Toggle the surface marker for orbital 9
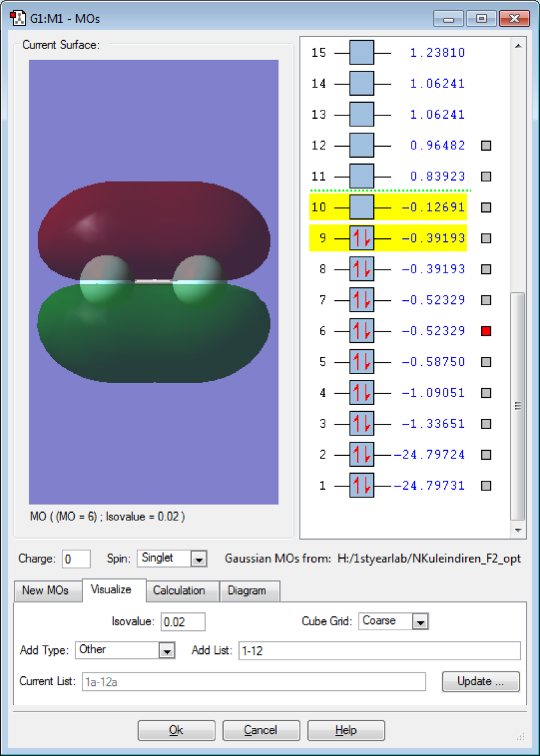The image size is (540, 756). coord(486,238)
